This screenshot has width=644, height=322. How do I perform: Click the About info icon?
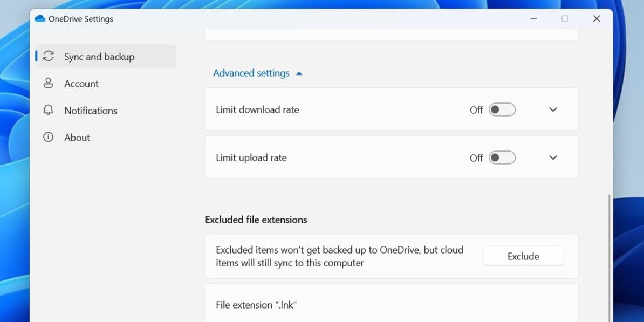click(x=49, y=137)
